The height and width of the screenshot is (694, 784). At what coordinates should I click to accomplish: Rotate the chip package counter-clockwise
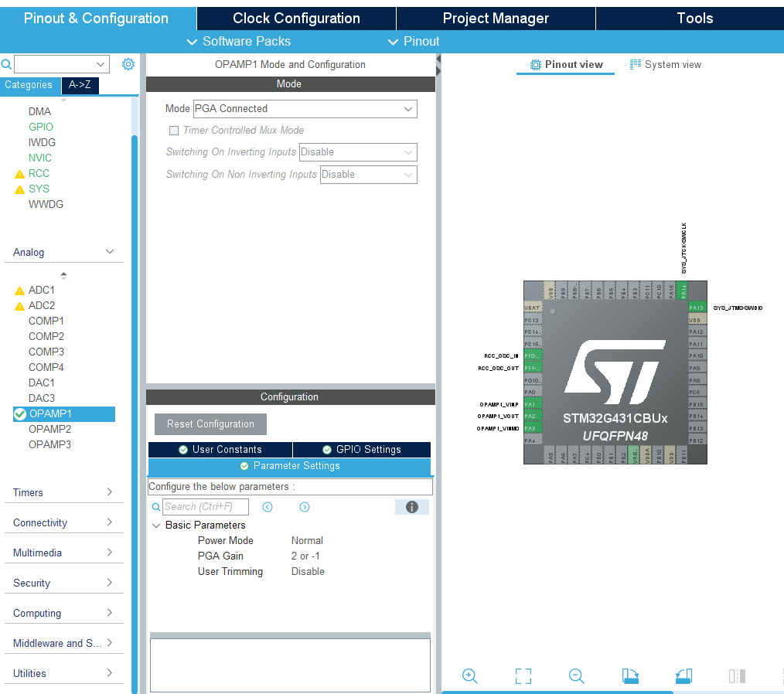[683, 676]
